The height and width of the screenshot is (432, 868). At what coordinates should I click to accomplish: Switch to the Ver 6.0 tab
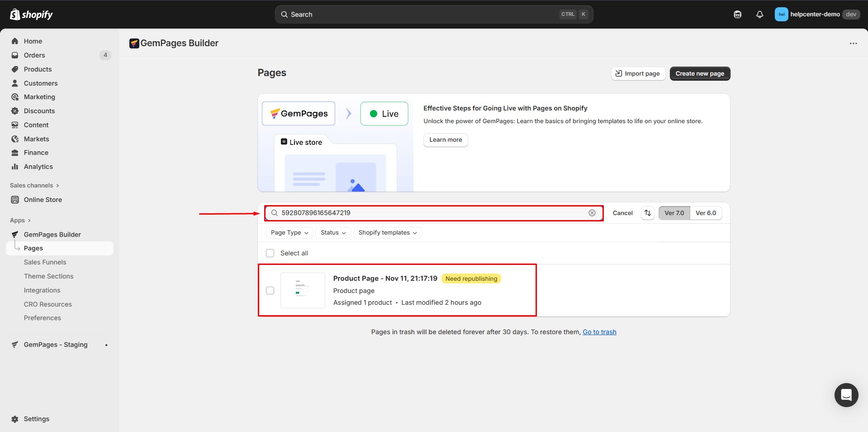coord(706,213)
